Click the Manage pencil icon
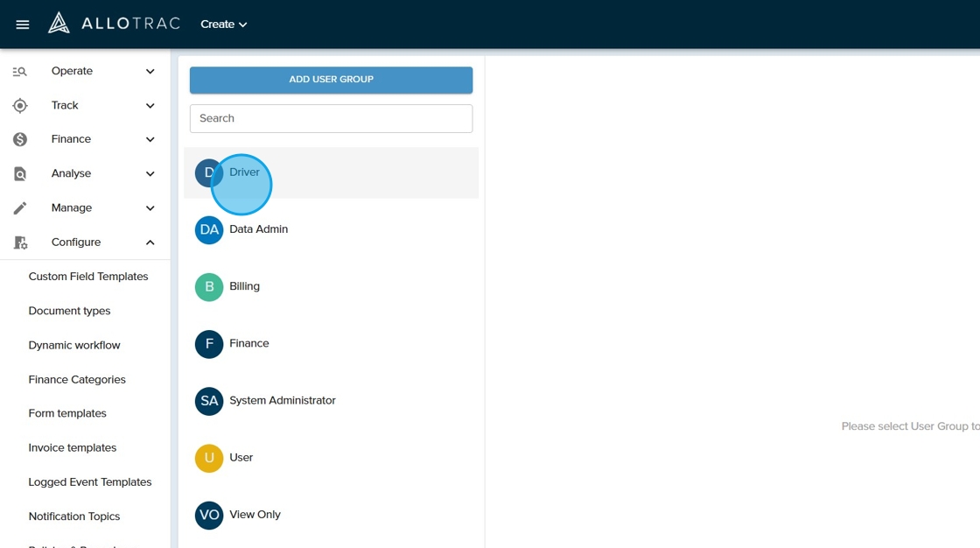The image size is (980, 548). pos(20,208)
